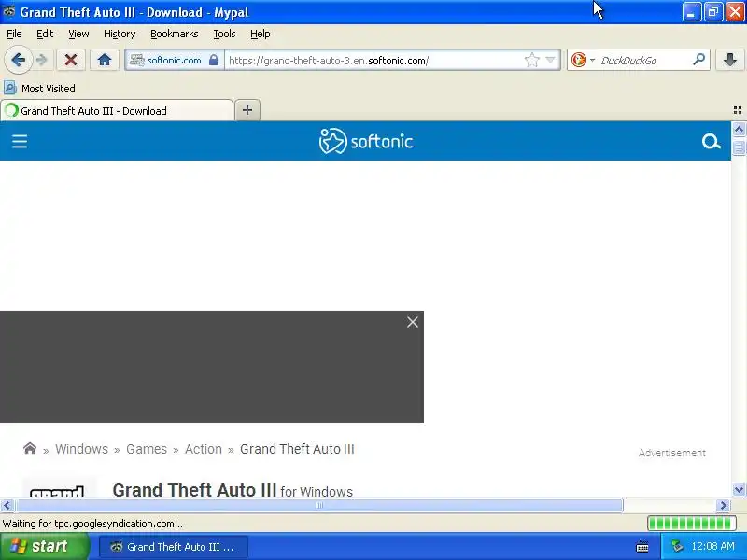Bookmark this page with the star
This screenshot has width=747, height=560.
531,61
